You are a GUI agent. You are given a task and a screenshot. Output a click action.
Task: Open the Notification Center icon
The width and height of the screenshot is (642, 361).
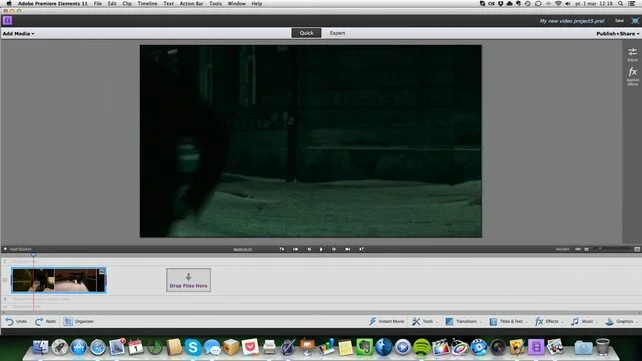633,3
